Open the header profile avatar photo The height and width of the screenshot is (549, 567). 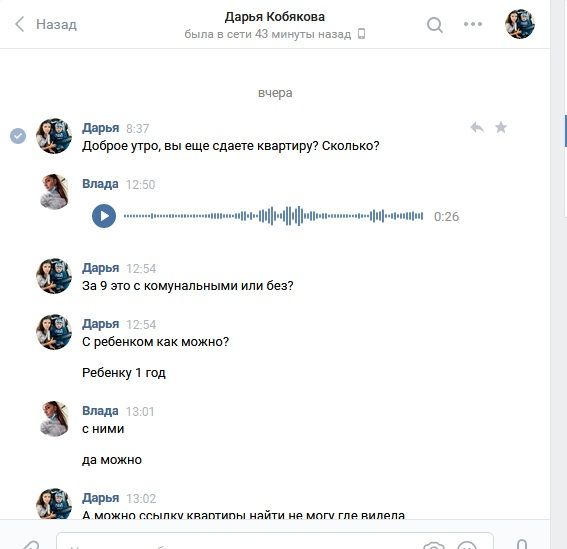click(520, 24)
